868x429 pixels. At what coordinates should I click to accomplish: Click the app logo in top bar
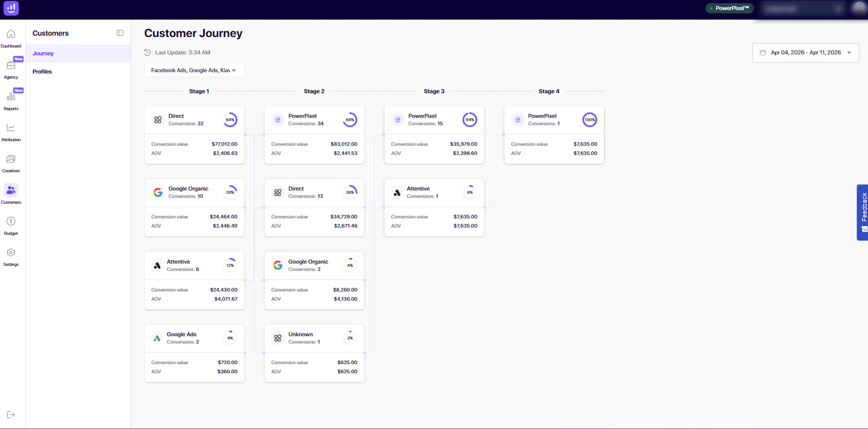(11, 8)
